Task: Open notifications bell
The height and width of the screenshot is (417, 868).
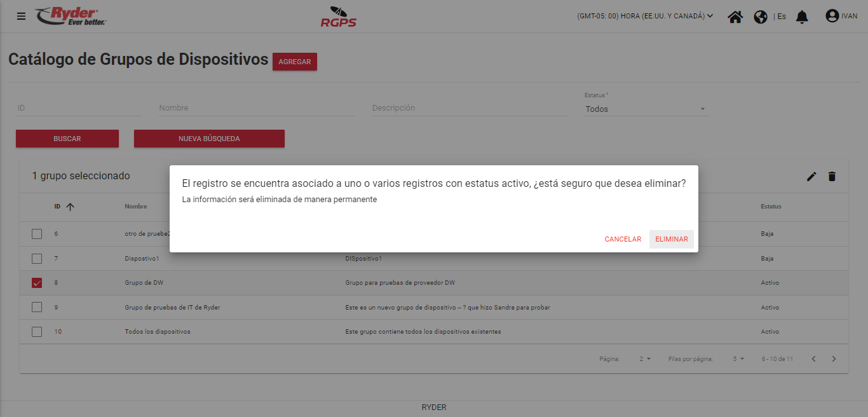Action: 802,17
